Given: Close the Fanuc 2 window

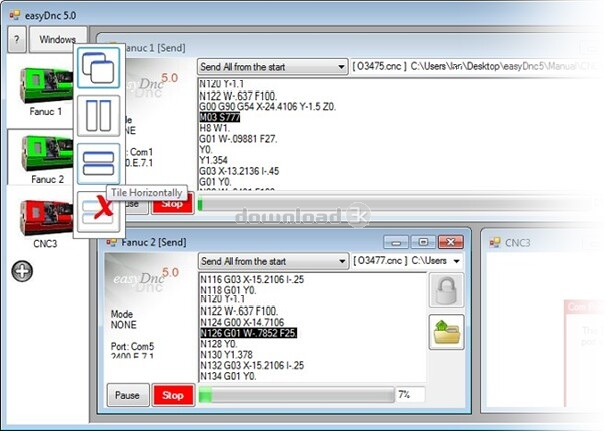Looking at the screenshot, I should point(451,242).
